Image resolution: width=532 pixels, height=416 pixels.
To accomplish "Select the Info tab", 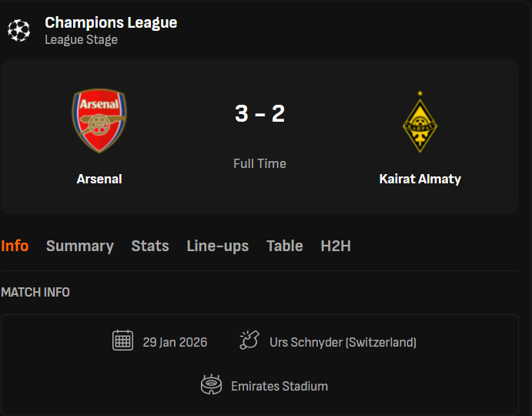I will click(x=15, y=246).
